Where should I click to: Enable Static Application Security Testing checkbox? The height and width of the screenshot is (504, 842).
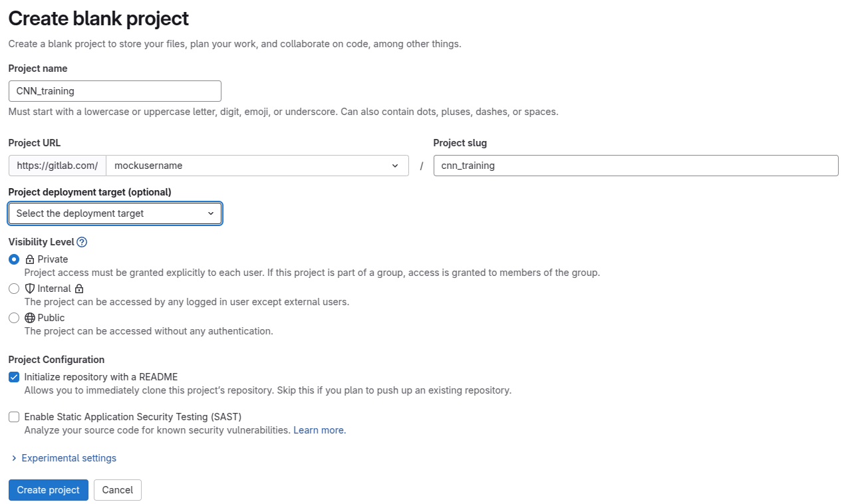(14, 417)
